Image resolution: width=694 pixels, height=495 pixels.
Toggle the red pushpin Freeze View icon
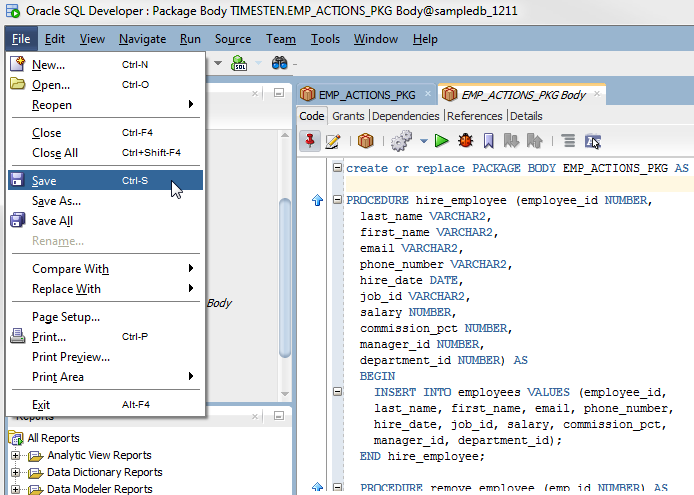[x=310, y=141]
